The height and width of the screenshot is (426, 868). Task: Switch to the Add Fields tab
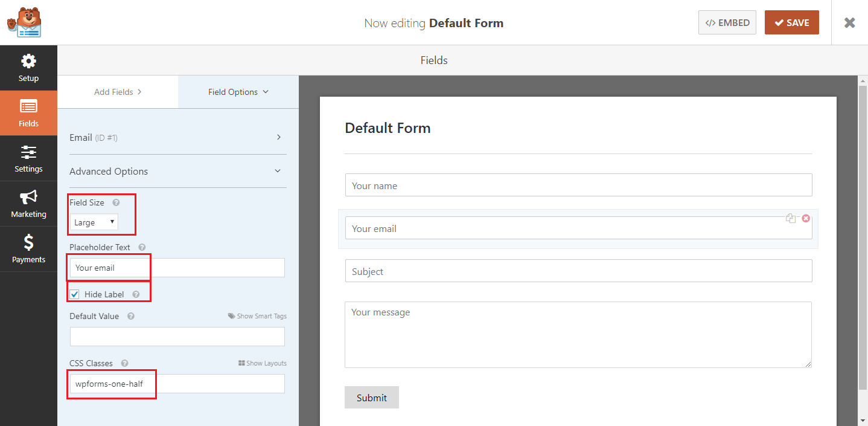pos(118,92)
